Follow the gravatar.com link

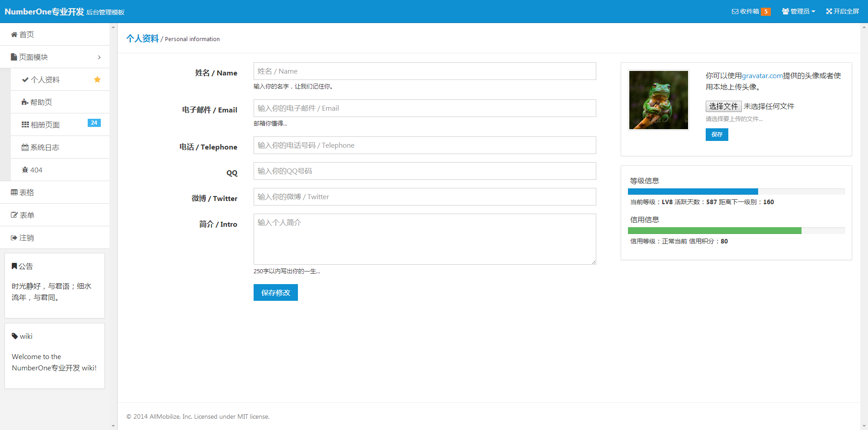point(762,76)
